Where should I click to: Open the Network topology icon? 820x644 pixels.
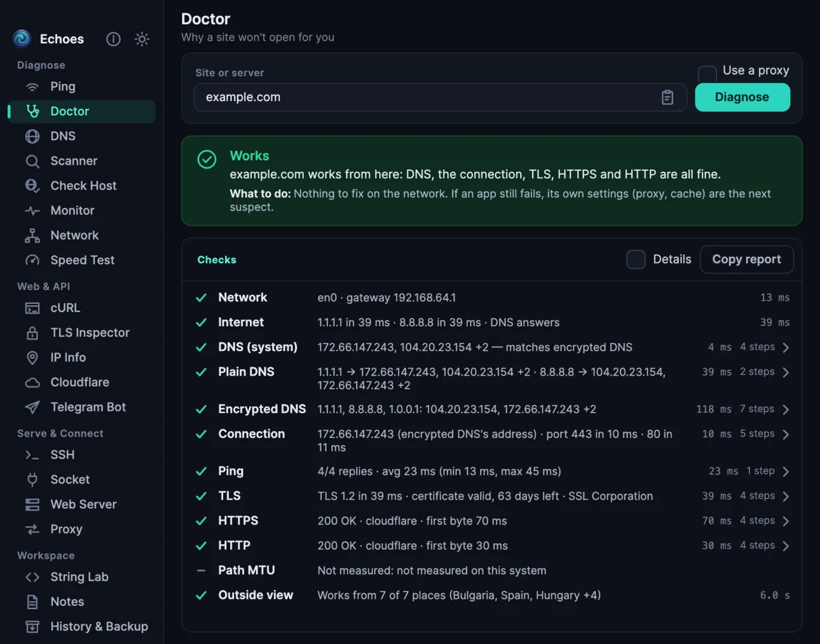click(x=32, y=235)
